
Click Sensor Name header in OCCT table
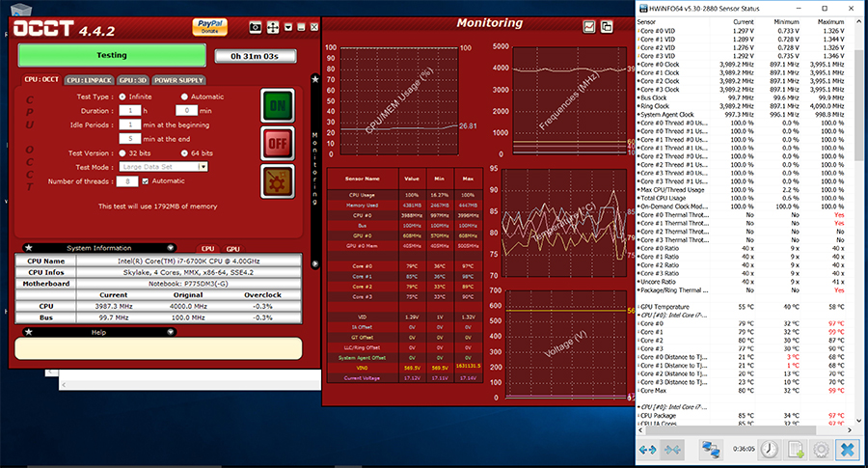(x=363, y=179)
